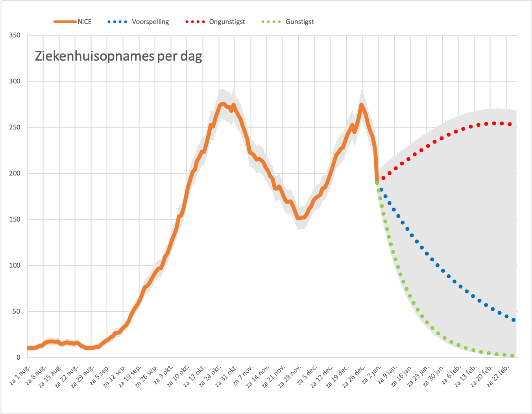The height and width of the screenshot is (414, 532).
Task: Click the 200 label on vertical axis
Action: [x=15, y=173]
